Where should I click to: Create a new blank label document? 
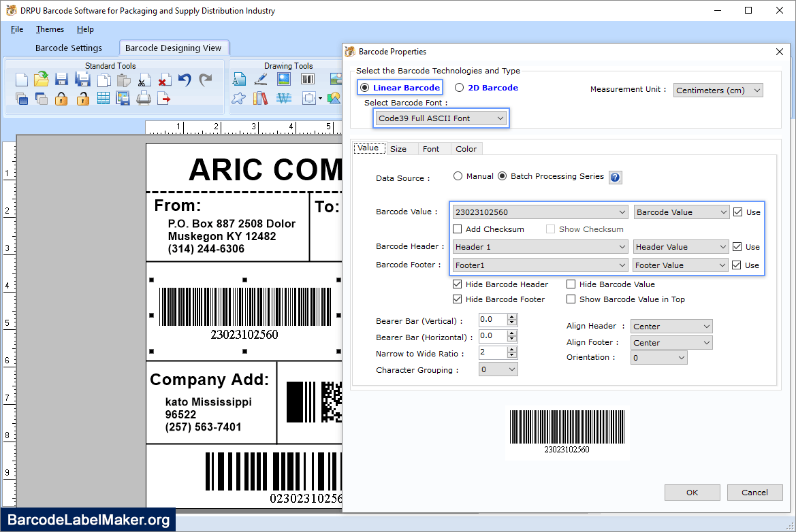[x=21, y=80]
